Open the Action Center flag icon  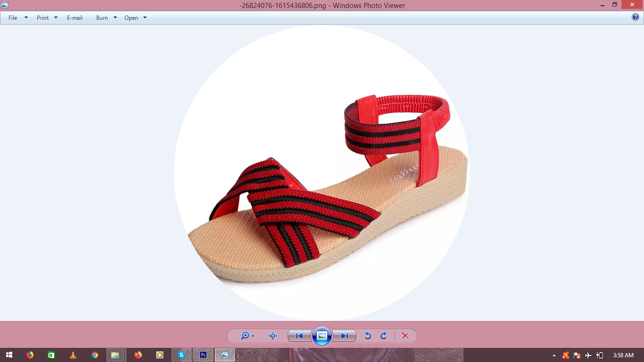(x=577, y=355)
